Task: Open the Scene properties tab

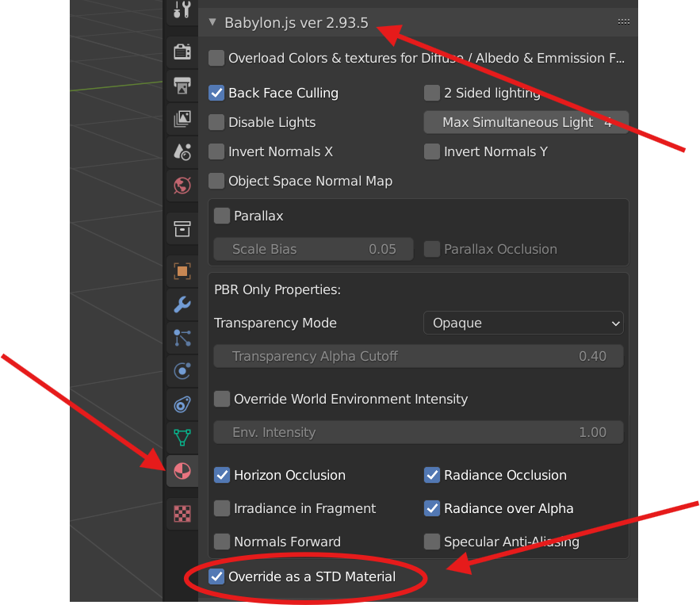Action: click(182, 152)
